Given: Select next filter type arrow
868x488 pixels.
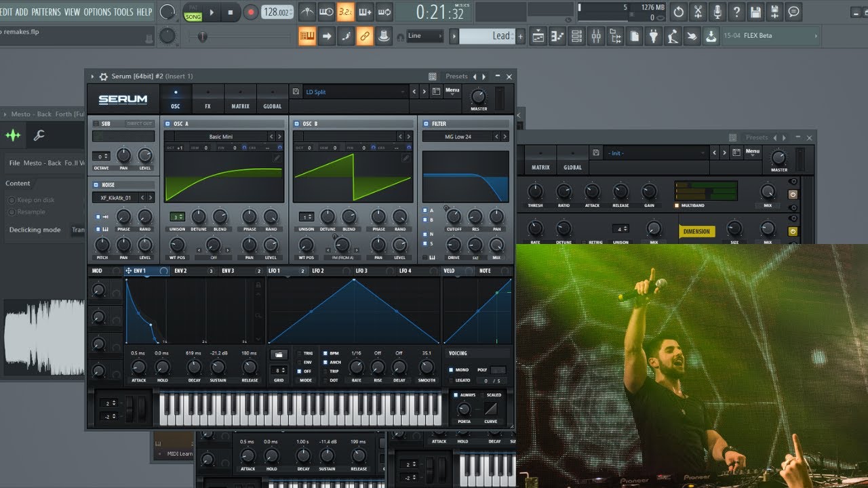Looking at the screenshot, I should click(504, 137).
